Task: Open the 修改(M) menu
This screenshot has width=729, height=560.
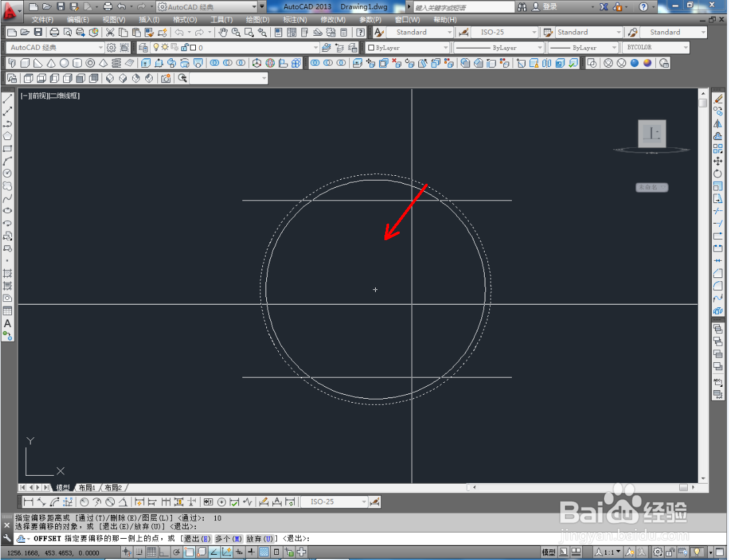Action: 333,19
